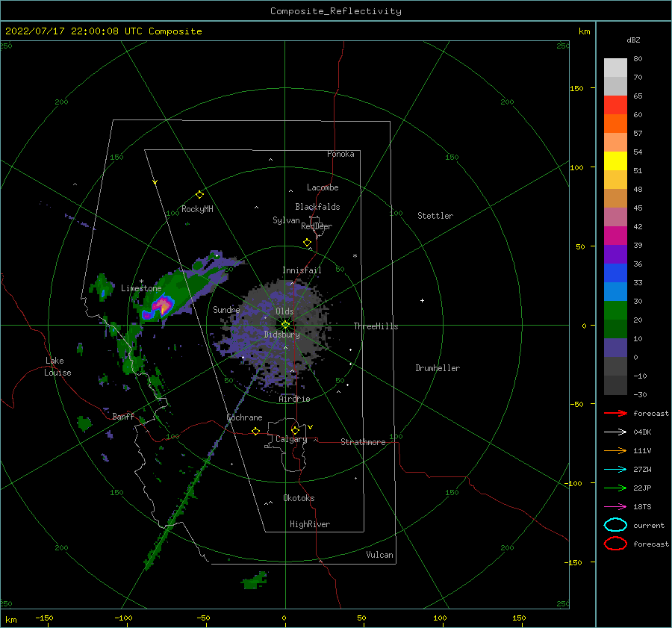Viewport: 672px width, 628px height.
Task: Click the yellow diamond marker above Calgary
Action: point(295,430)
